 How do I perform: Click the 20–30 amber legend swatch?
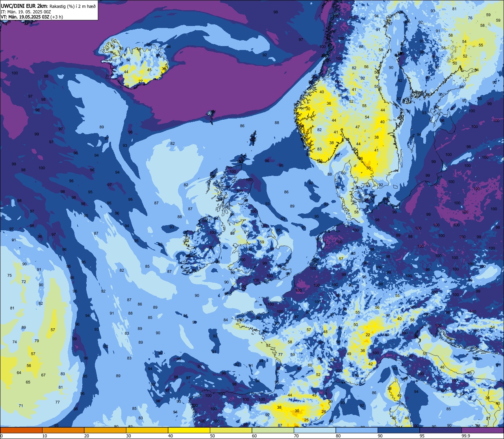pyautogui.click(x=105, y=430)
